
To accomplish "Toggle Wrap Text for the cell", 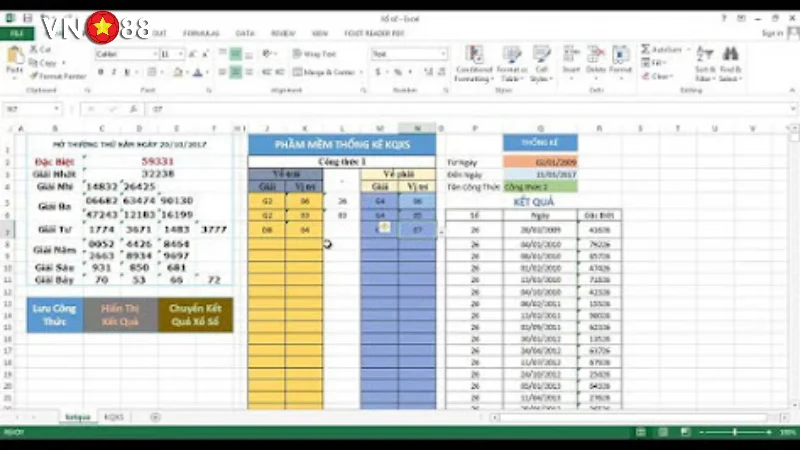I will (x=314, y=54).
